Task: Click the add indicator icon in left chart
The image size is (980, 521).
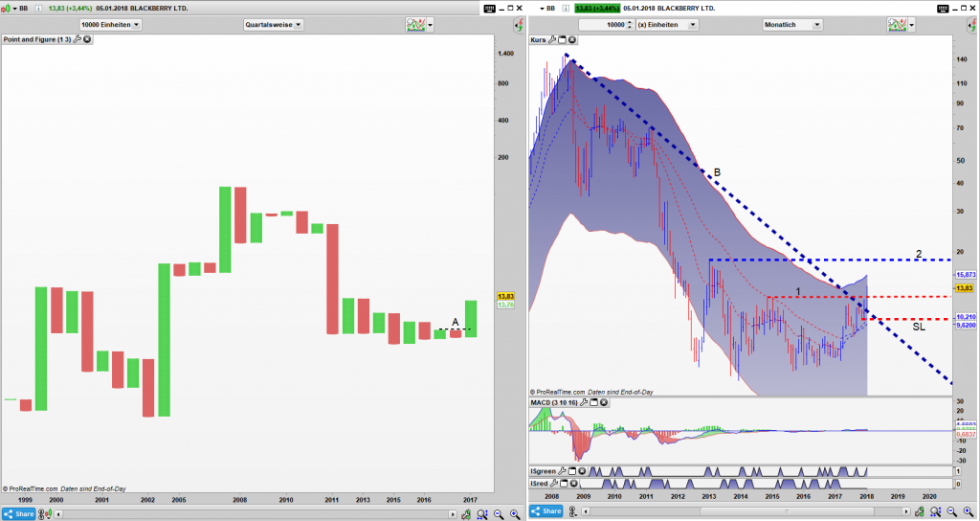Action: coord(415,24)
